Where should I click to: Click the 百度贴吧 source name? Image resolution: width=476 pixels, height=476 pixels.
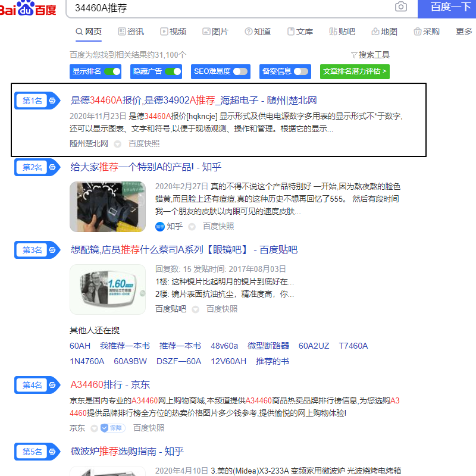(171, 309)
